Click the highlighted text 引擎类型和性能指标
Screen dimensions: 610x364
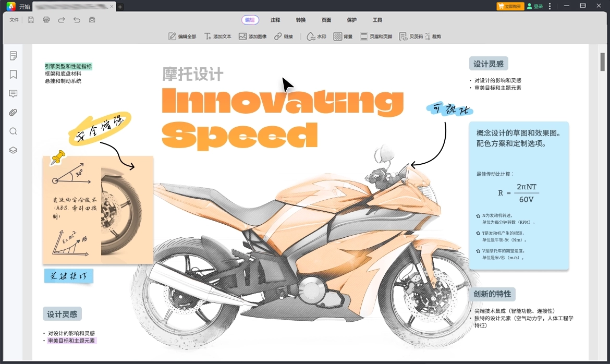(68, 67)
